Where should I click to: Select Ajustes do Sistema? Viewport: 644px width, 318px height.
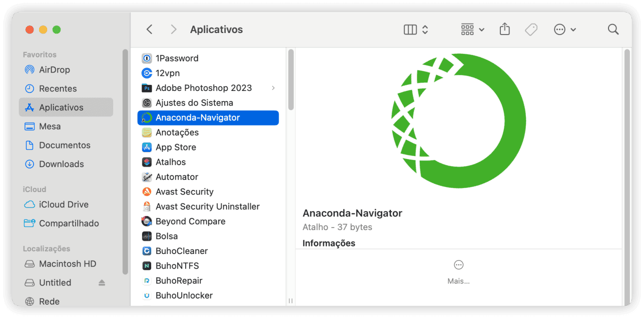(x=208, y=103)
